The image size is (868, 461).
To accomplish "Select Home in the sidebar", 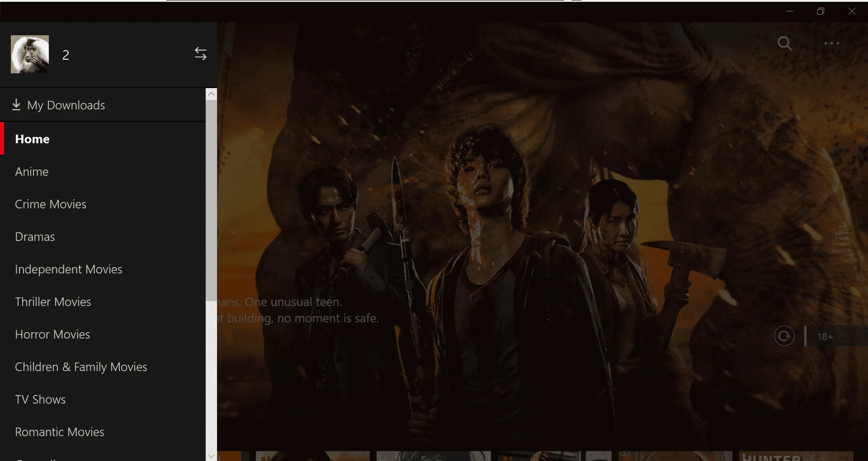I will (103, 139).
